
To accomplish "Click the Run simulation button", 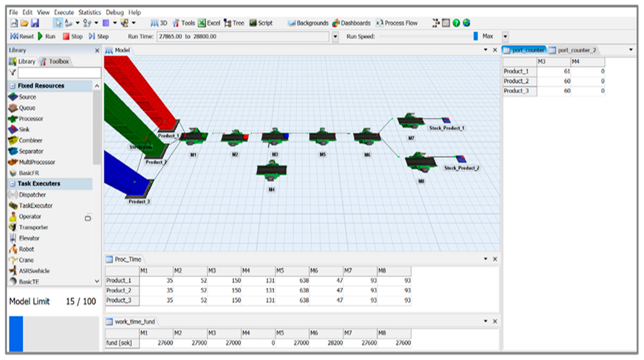I will click(47, 37).
